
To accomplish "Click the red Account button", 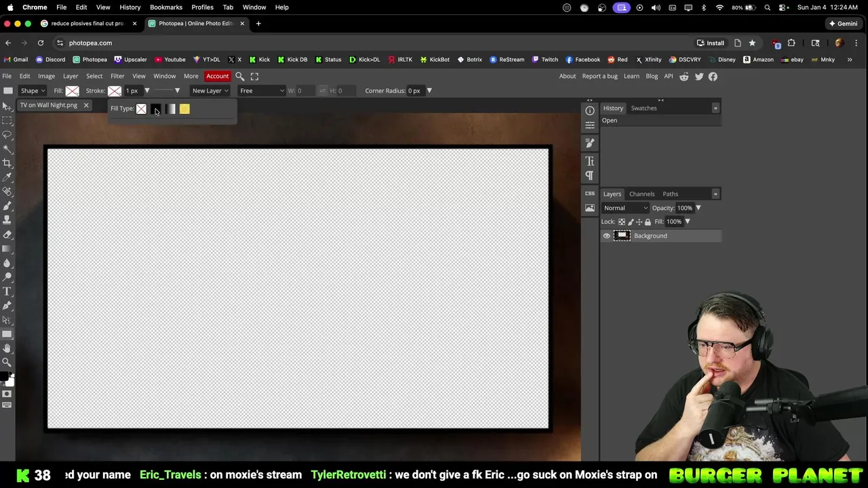I will pos(218,76).
